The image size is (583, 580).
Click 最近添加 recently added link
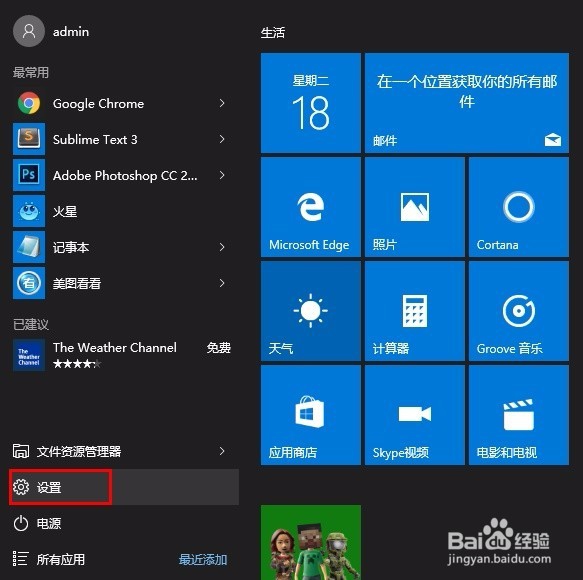click(x=203, y=560)
